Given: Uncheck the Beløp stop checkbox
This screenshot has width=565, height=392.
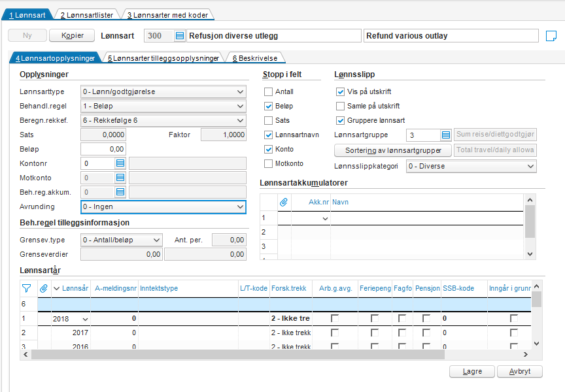Looking at the screenshot, I should click(x=268, y=106).
